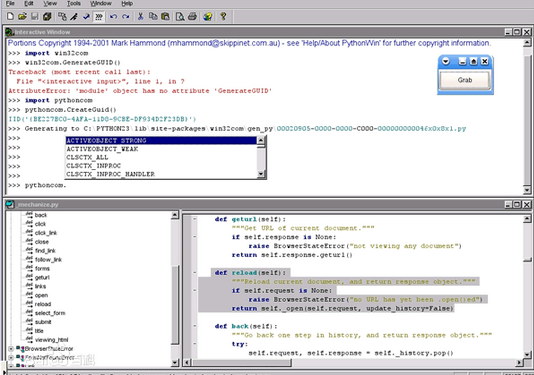The width and height of the screenshot is (534, 375).
Task: Click the code editor's scroll-up arrow
Action: pos(527,218)
